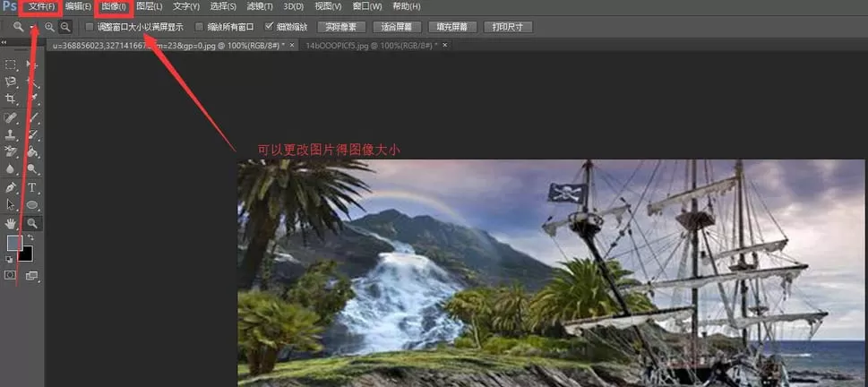The height and width of the screenshot is (387, 868).
Task: Select the Horizontal Type tool
Action: point(32,188)
